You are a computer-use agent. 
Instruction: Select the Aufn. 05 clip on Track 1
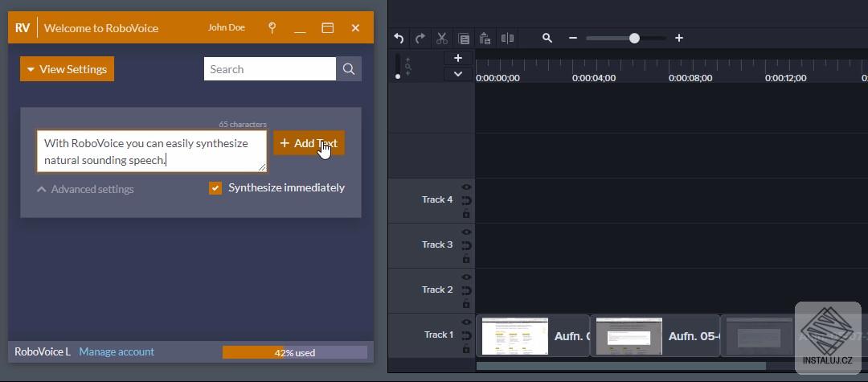pyautogui.click(x=655, y=336)
